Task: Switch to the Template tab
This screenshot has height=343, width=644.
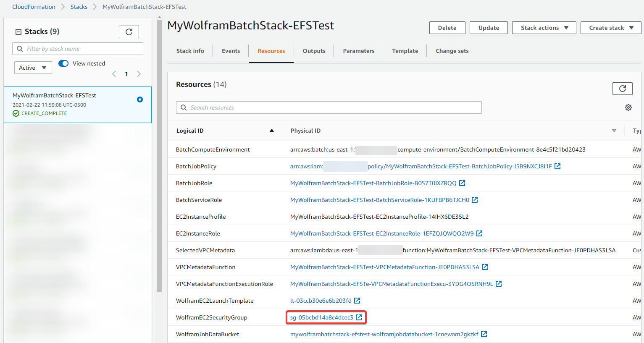Action: tap(405, 51)
